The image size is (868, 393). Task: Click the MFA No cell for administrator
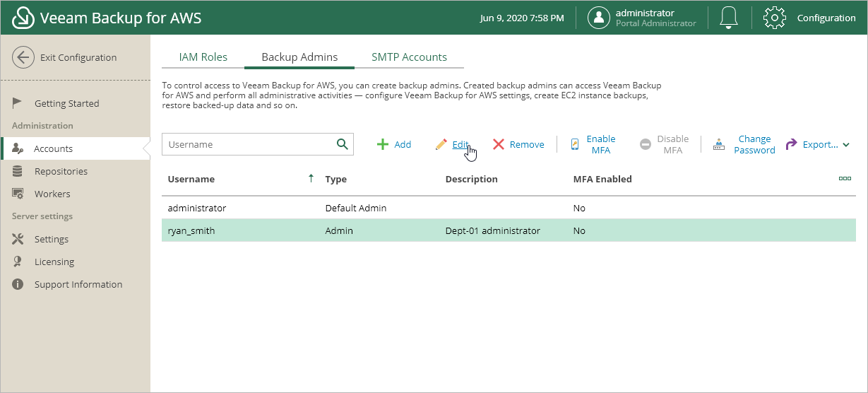coord(579,208)
